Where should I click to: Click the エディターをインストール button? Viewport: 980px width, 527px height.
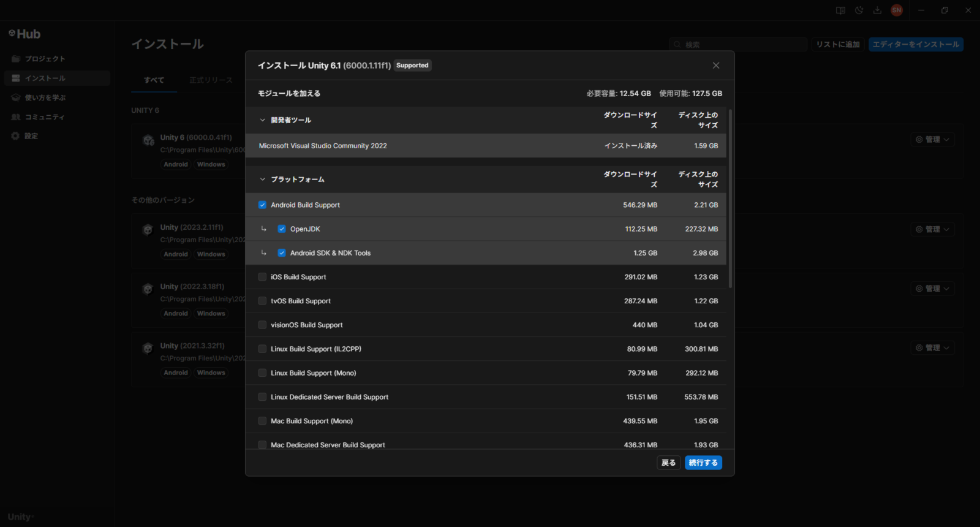916,45
